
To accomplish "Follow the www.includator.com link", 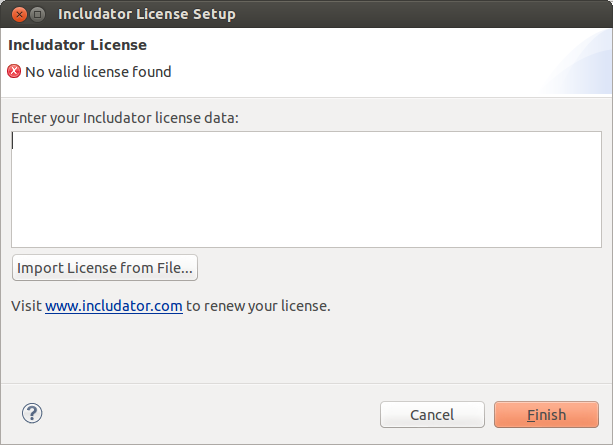I will (x=114, y=306).
